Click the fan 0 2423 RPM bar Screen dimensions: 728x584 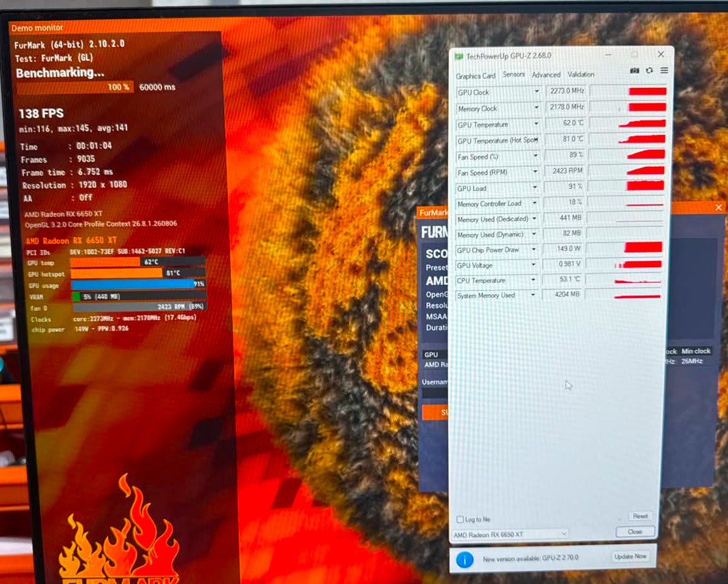pyautogui.click(x=140, y=306)
